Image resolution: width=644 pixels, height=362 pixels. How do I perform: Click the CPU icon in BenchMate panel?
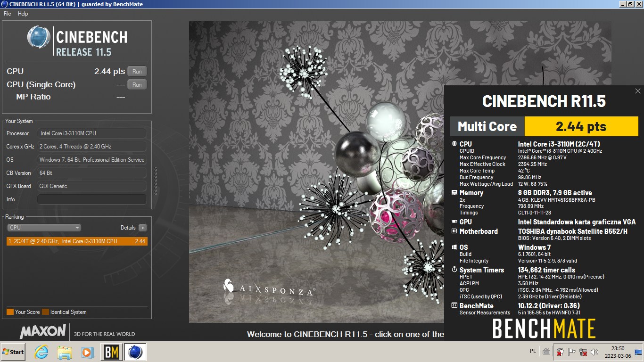454,144
